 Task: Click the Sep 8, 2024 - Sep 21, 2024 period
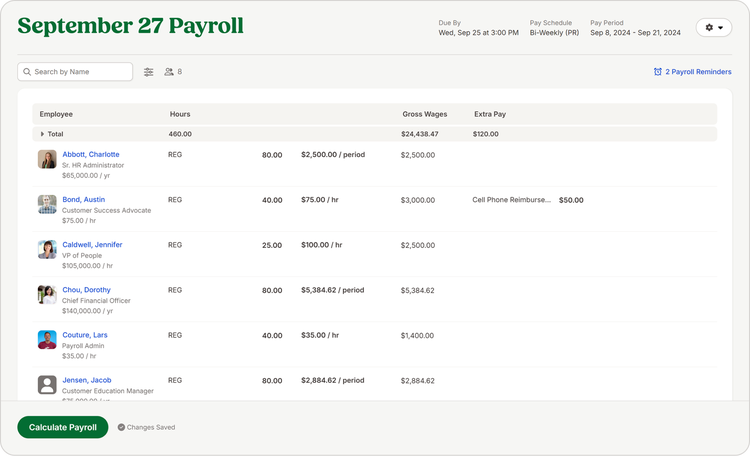tap(635, 33)
